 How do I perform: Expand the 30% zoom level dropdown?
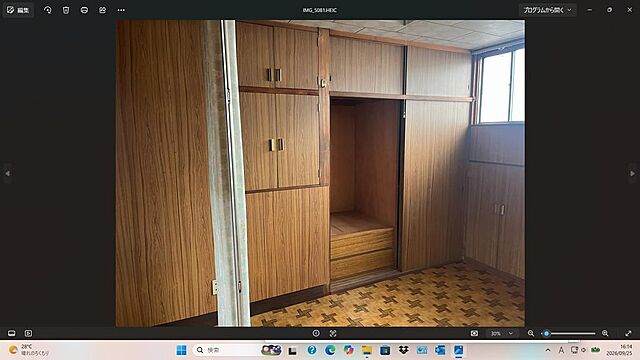[502, 333]
